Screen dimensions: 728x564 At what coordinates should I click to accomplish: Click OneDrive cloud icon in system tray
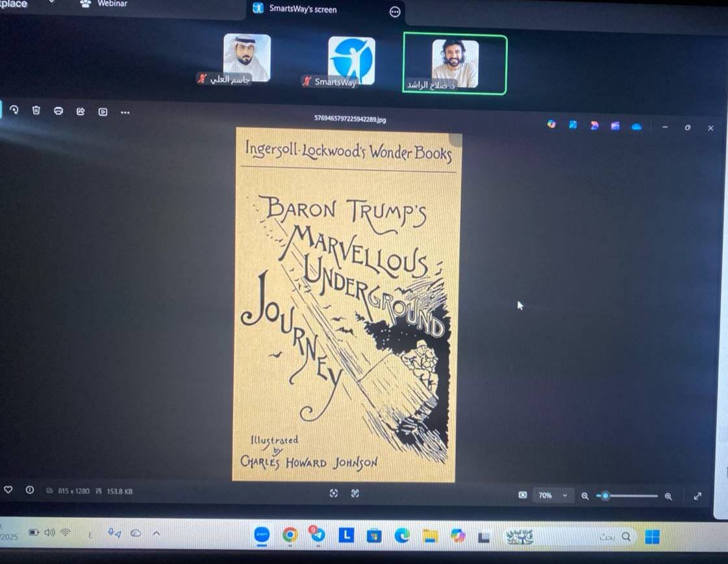[136, 533]
